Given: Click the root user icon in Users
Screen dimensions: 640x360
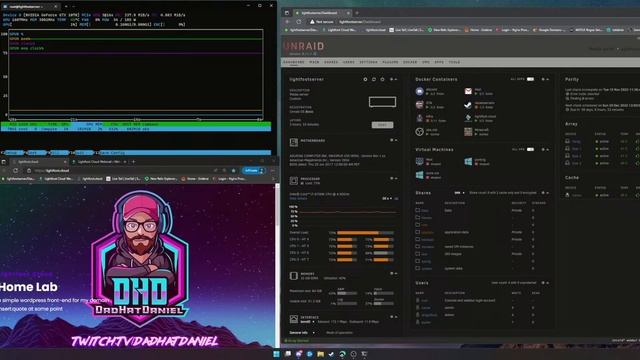Looking at the screenshot, I should [418, 300].
